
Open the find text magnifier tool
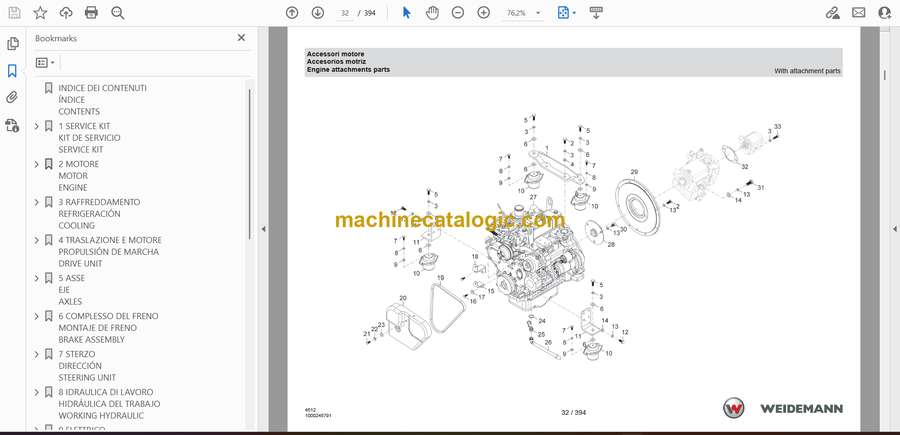[118, 13]
